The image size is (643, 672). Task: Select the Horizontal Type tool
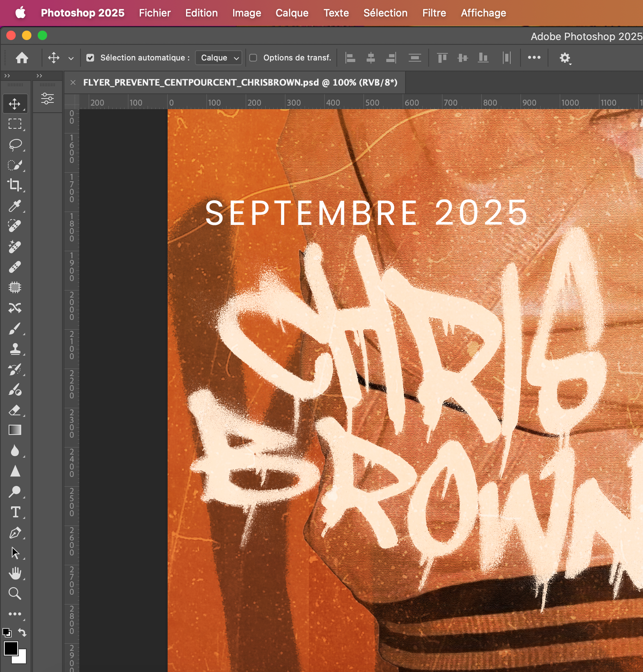(x=15, y=512)
